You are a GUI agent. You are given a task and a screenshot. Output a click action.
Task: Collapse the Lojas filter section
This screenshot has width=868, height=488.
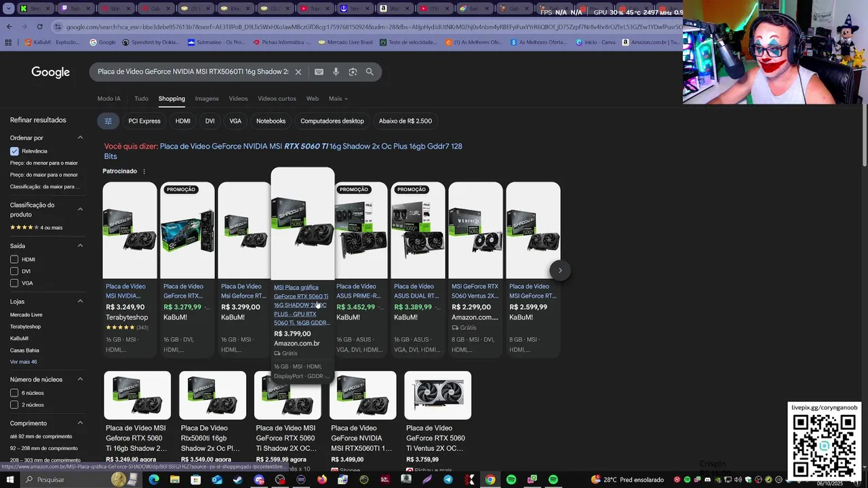pyautogui.click(x=80, y=301)
